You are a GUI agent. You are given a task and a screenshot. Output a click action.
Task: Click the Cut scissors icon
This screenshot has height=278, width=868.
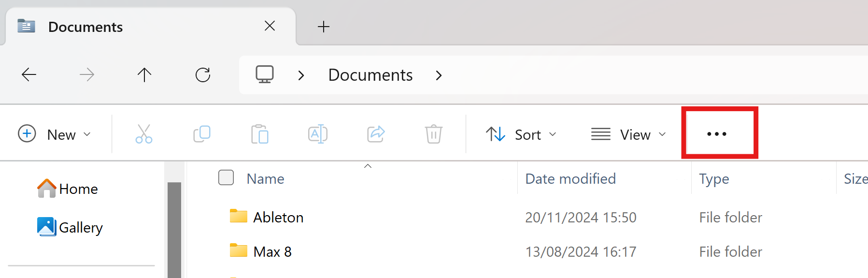point(144,134)
